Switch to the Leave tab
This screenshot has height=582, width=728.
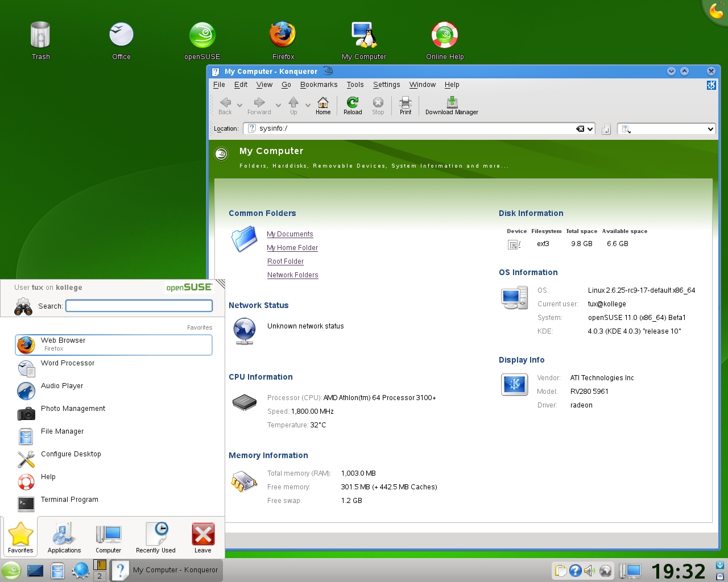coord(203,537)
